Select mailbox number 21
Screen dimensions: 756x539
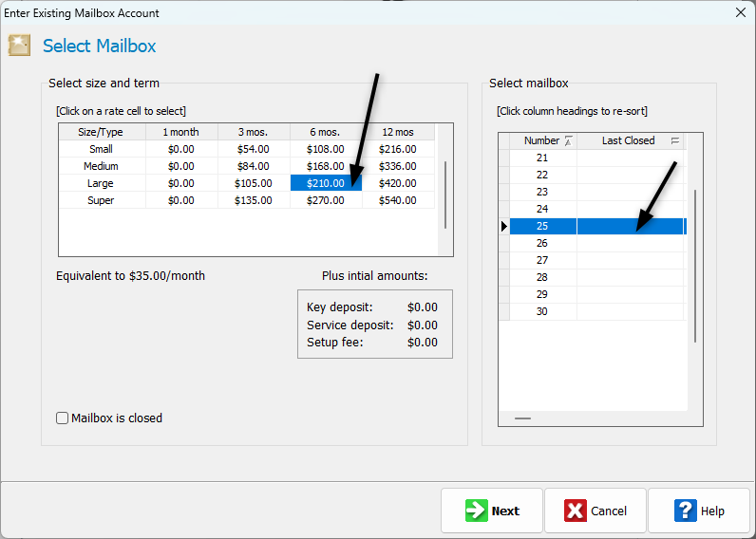click(x=596, y=158)
